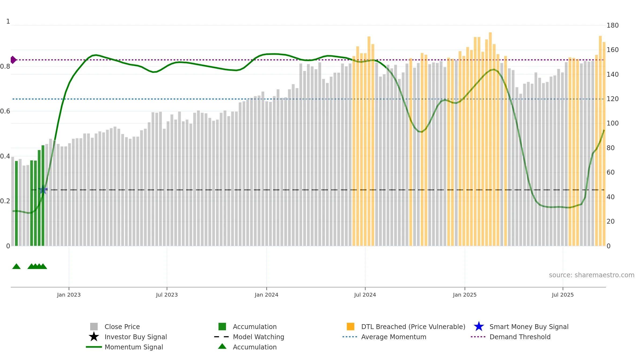Click the Jan 2024 axis label

pyautogui.click(x=266, y=295)
